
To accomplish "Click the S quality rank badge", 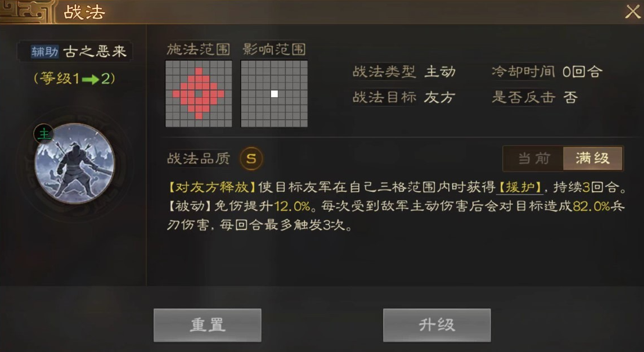I will (251, 159).
